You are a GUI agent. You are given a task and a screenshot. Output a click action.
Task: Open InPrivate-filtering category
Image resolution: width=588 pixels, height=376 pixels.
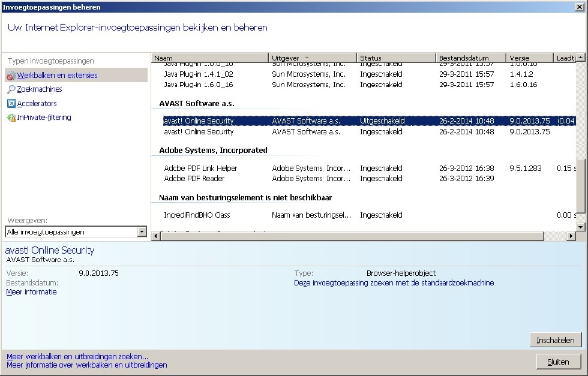[44, 118]
